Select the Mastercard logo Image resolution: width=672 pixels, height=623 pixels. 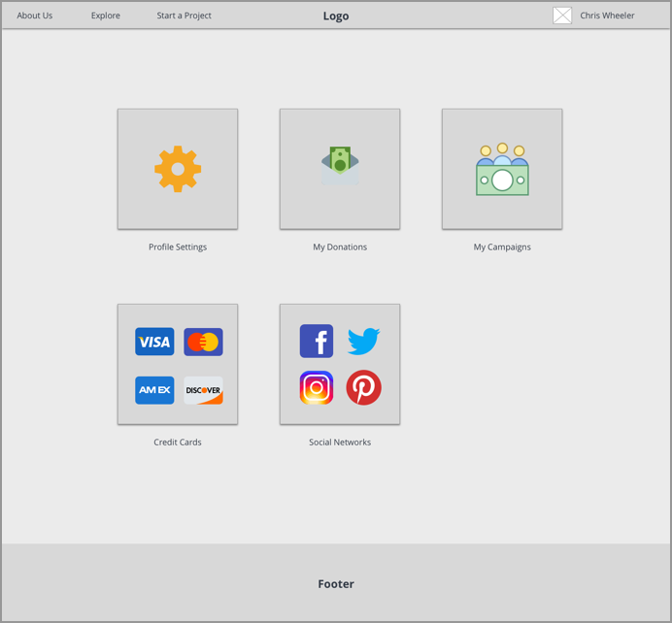point(203,342)
